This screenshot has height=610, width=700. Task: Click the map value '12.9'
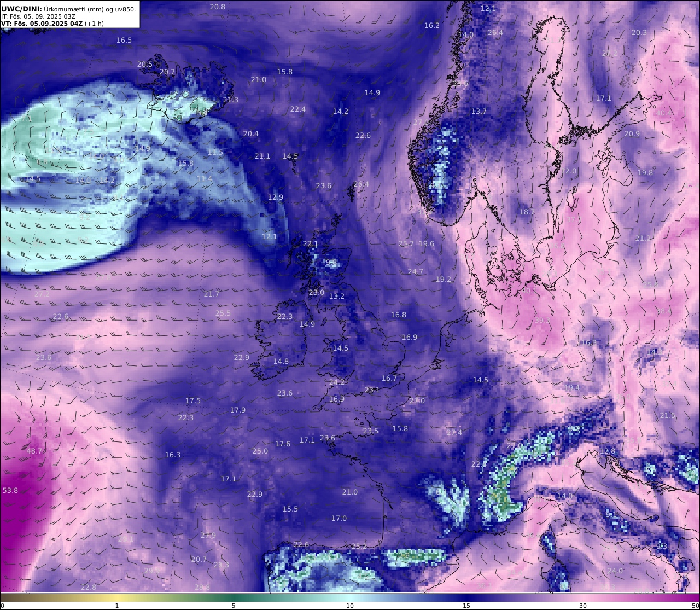(276, 197)
